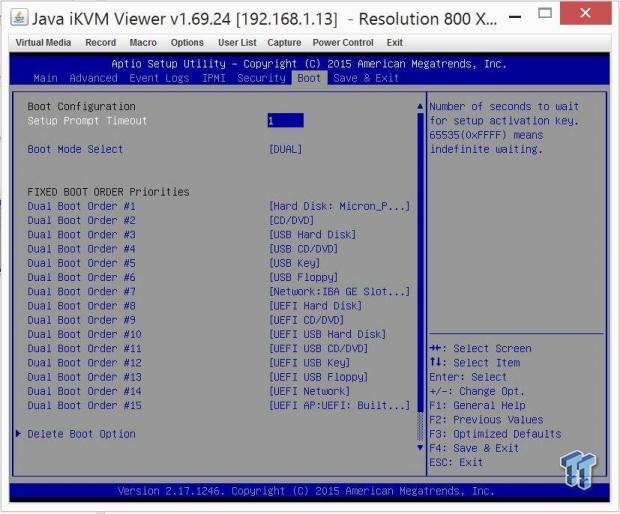Click the Exit menu item
This screenshot has height=514, width=620.
pyautogui.click(x=395, y=43)
